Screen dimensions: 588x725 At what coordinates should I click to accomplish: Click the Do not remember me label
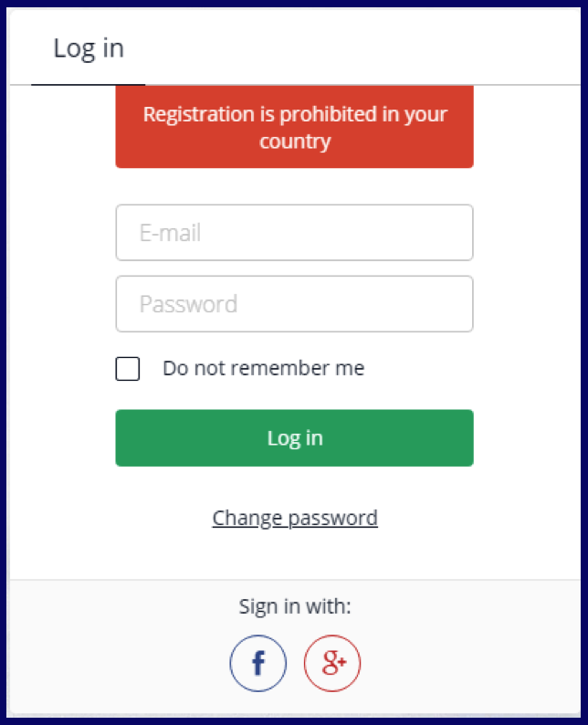pos(264,369)
